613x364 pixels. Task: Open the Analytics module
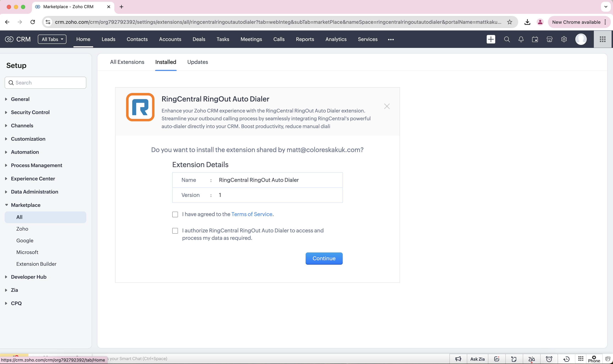pyautogui.click(x=336, y=39)
